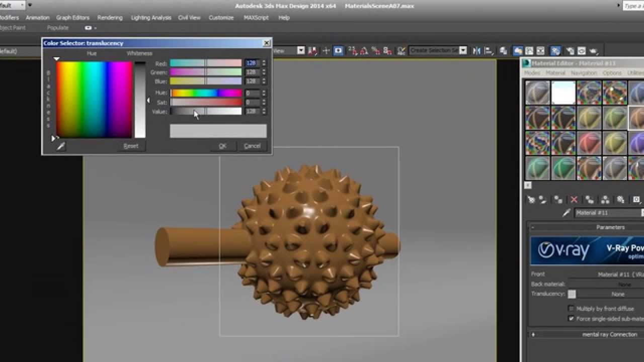Increment the Sat value spinner

264,101
